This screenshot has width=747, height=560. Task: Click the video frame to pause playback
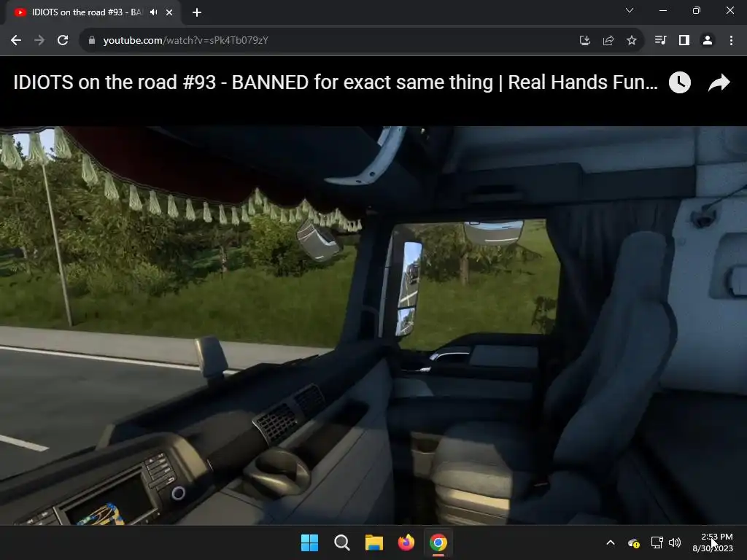point(373,325)
